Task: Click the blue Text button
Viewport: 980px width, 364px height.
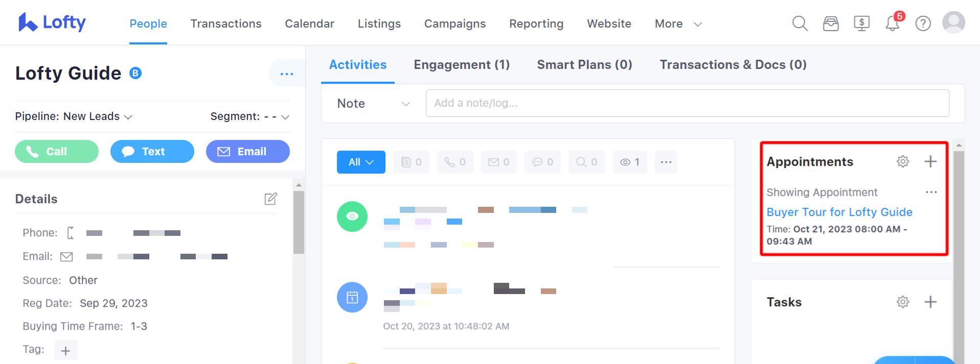Action: click(x=152, y=152)
